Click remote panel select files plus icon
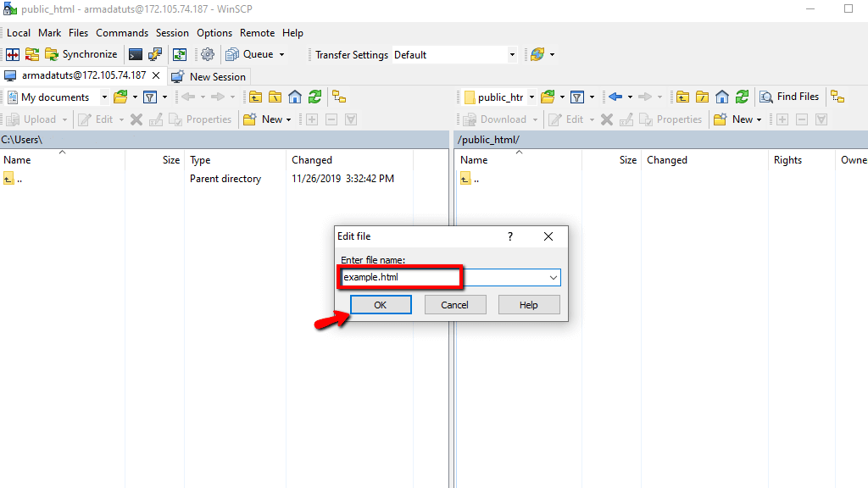868x488 pixels. pyautogui.click(x=782, y=119)
